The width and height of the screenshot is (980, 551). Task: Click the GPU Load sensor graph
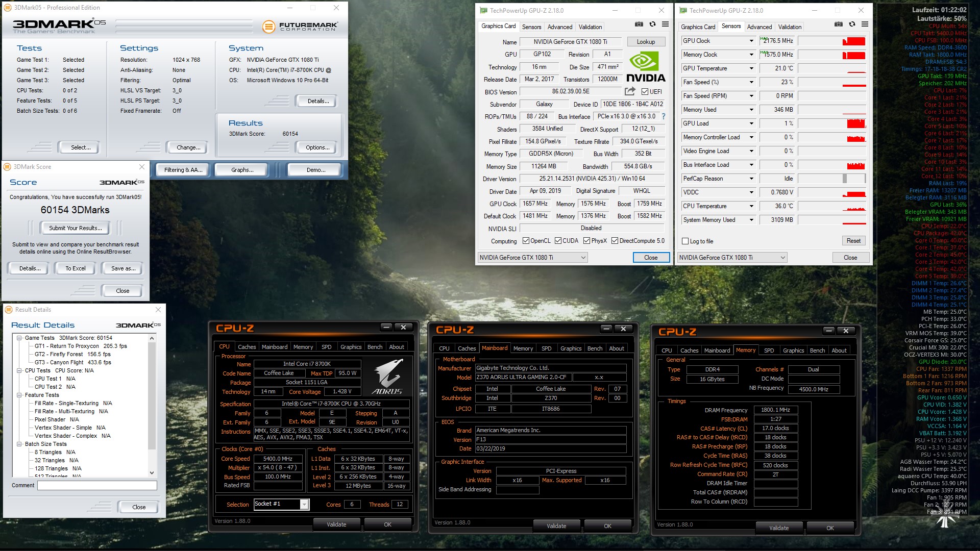tap(832, 123)
